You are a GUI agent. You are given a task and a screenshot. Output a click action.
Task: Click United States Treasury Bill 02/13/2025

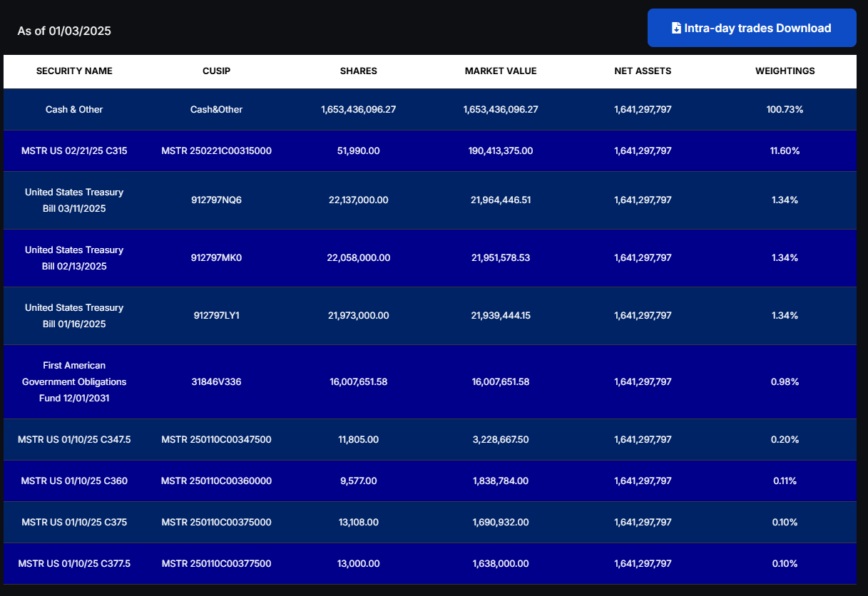click(74, 258)
